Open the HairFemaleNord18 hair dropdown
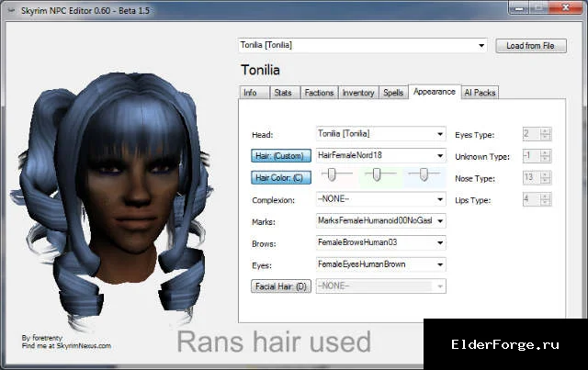This screenshot has height=370, width=588. 440,156
